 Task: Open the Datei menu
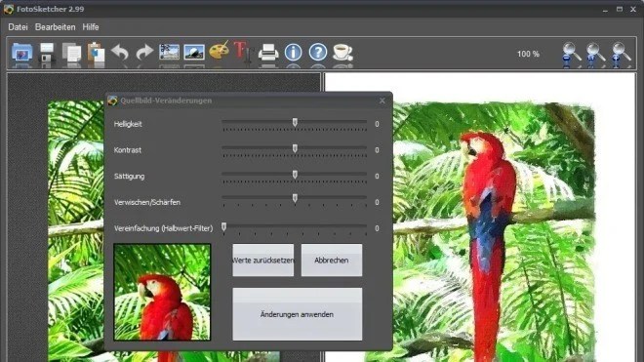[x=19, y=27]
